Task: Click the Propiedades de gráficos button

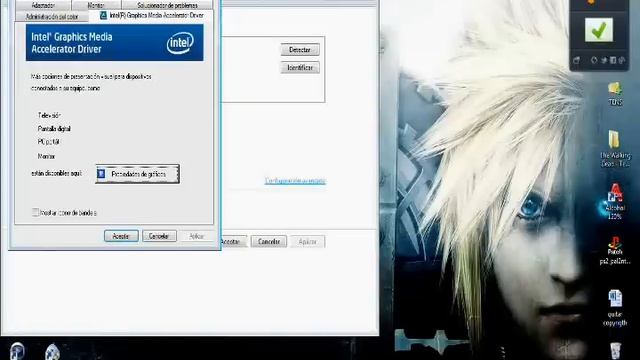Action: tap(138, 174)
